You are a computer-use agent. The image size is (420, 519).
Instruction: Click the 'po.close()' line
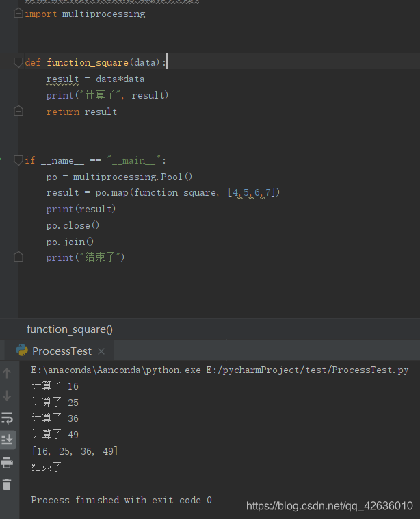pos(73,225)
